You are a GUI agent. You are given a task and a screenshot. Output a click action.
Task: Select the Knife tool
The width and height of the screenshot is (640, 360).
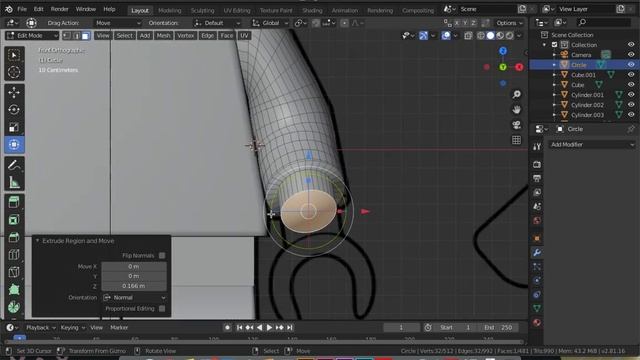[x=14, y=272]
